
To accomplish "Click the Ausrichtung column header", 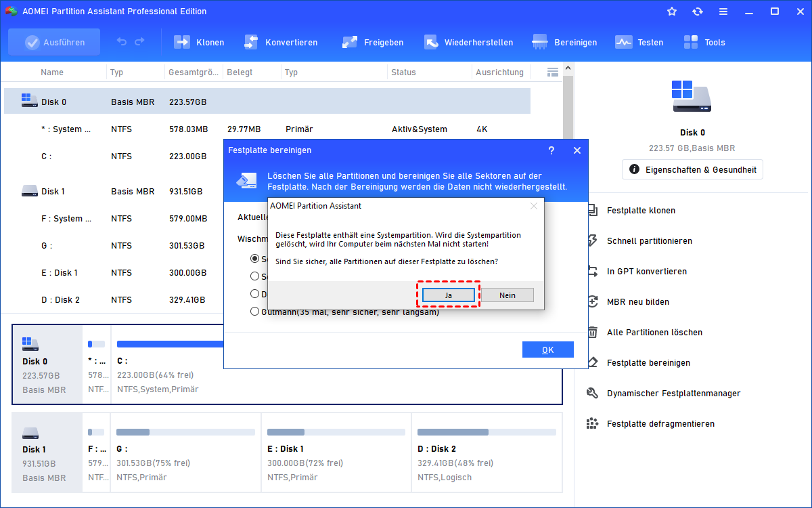I will (499, 72).
